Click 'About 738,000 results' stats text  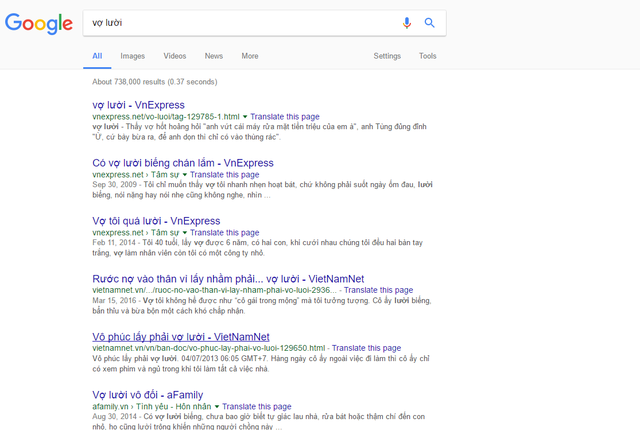pyautogui.click(x=155, y=82)
